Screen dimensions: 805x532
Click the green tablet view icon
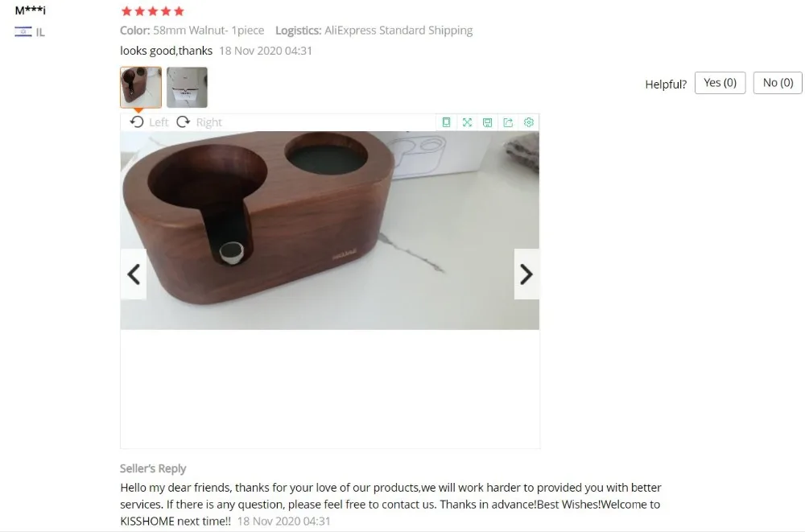pos(446,122)
